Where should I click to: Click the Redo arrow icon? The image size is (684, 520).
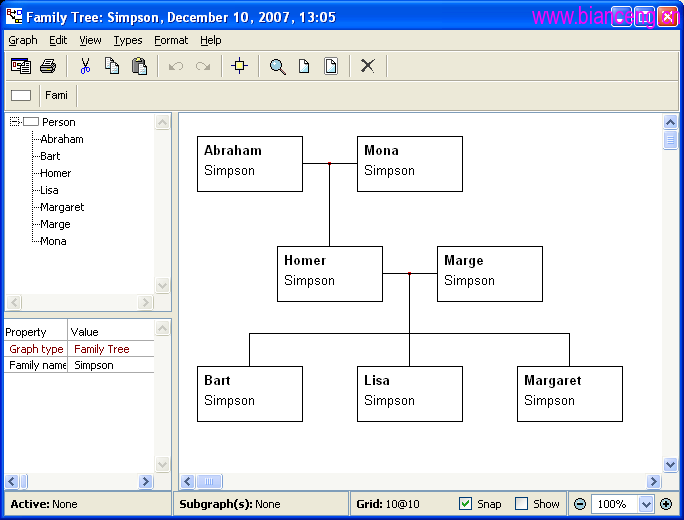(x=203, y=66)
